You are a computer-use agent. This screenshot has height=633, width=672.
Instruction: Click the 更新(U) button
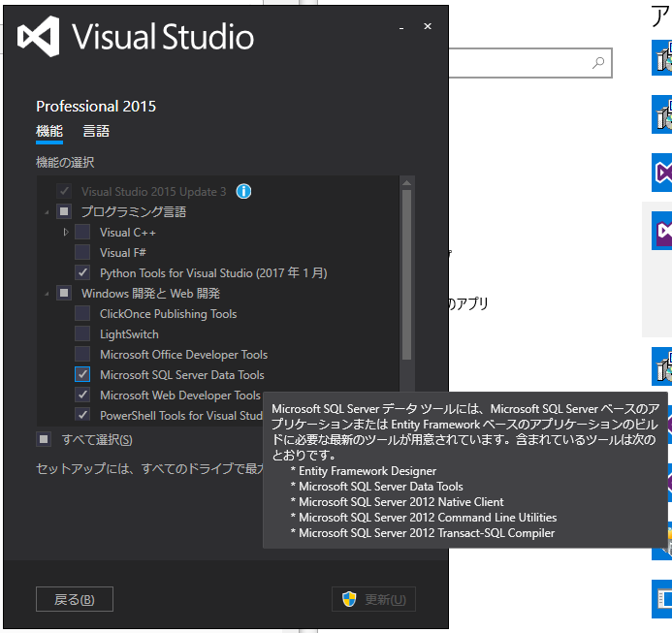pyautogui.click(x=374, y=599)
